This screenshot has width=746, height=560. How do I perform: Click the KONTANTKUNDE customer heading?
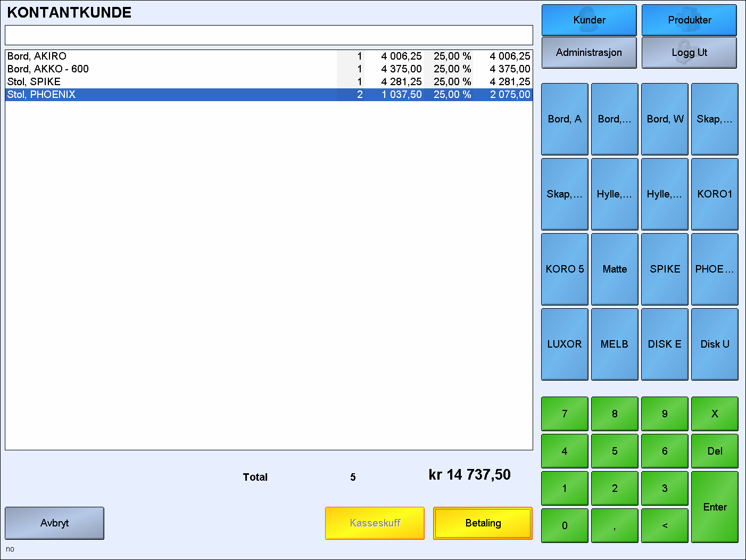point(69,13)
